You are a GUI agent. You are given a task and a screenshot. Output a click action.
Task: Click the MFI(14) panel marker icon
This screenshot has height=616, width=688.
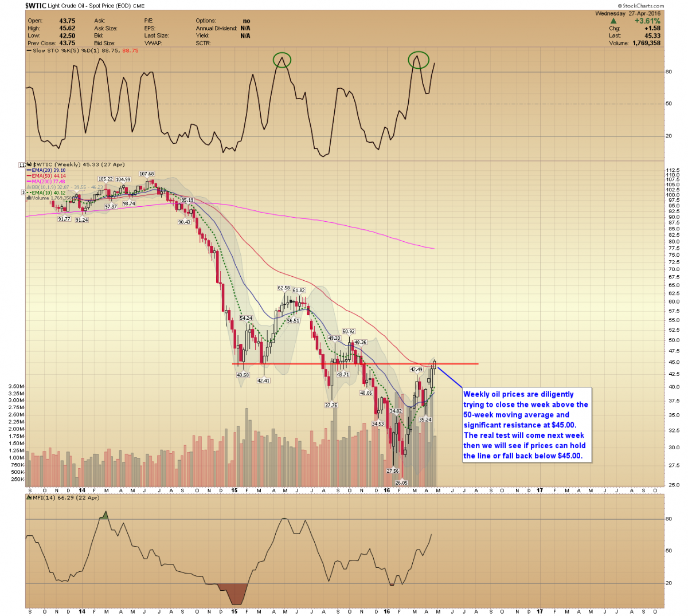[x=29, y=497]
